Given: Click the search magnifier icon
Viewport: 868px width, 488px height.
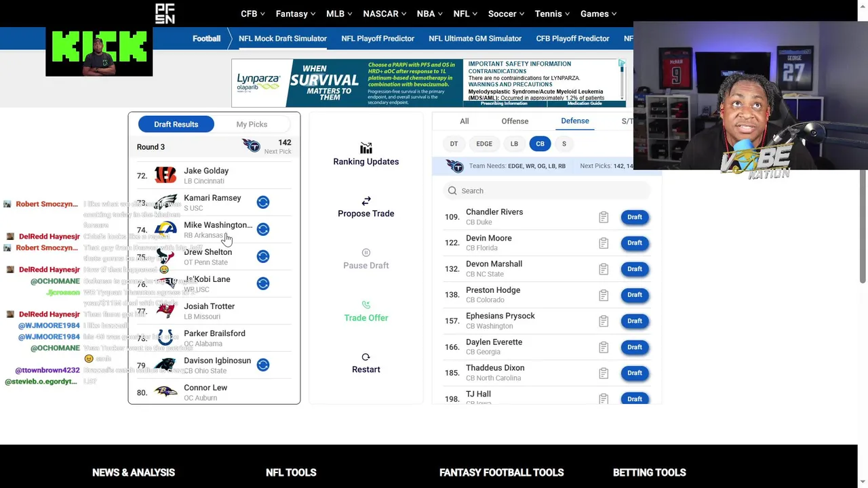Looking at the screenshot, I should pos(452,190).
